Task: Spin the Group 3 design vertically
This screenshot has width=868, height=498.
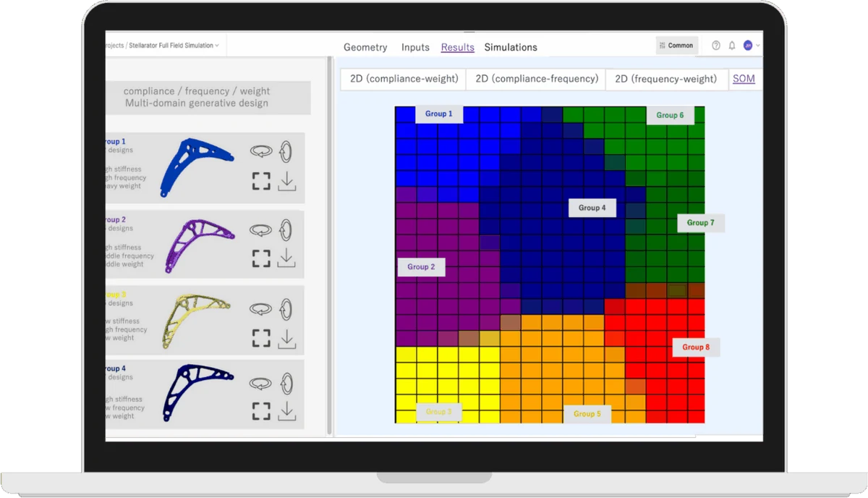Action: click(287, 308)
